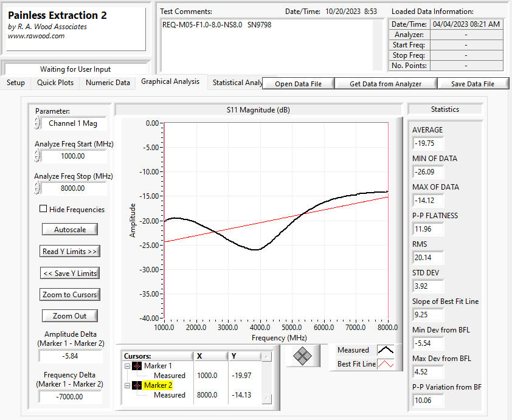Click the Marker 1 cursor glyph icon
This screenshot has width=512, height=420.
[x=137, y=366]
